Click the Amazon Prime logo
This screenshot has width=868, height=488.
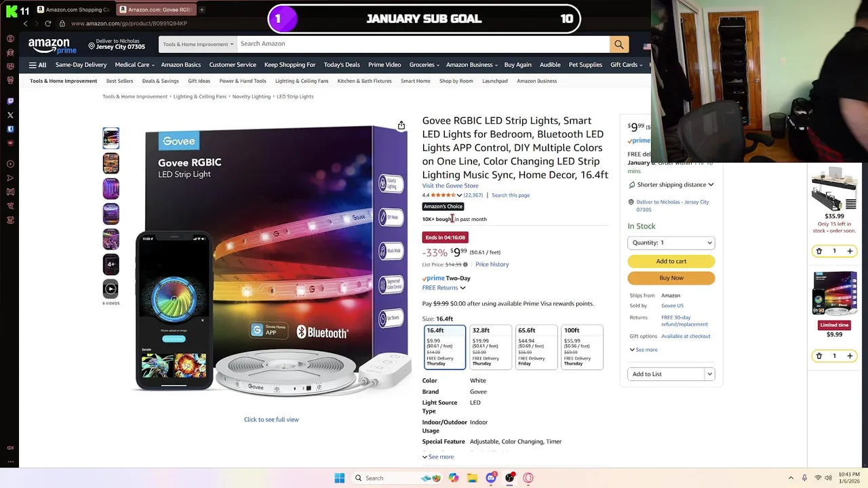(52, 46)
